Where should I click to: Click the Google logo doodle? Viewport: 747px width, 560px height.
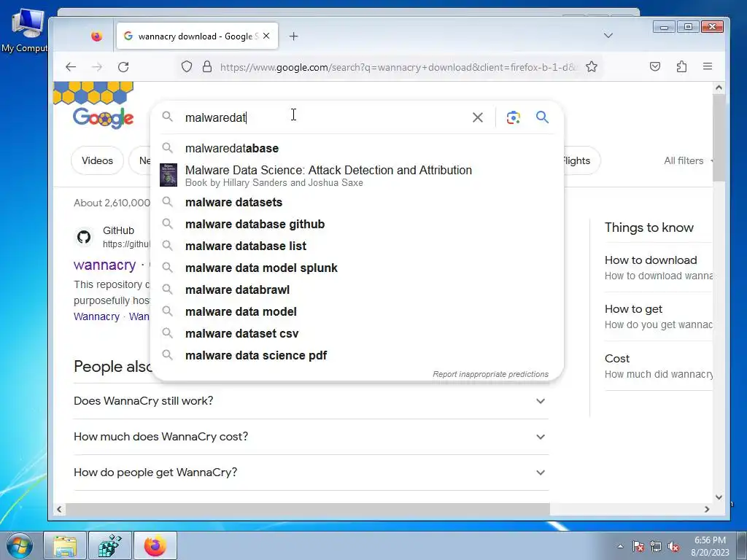[103, 117]
